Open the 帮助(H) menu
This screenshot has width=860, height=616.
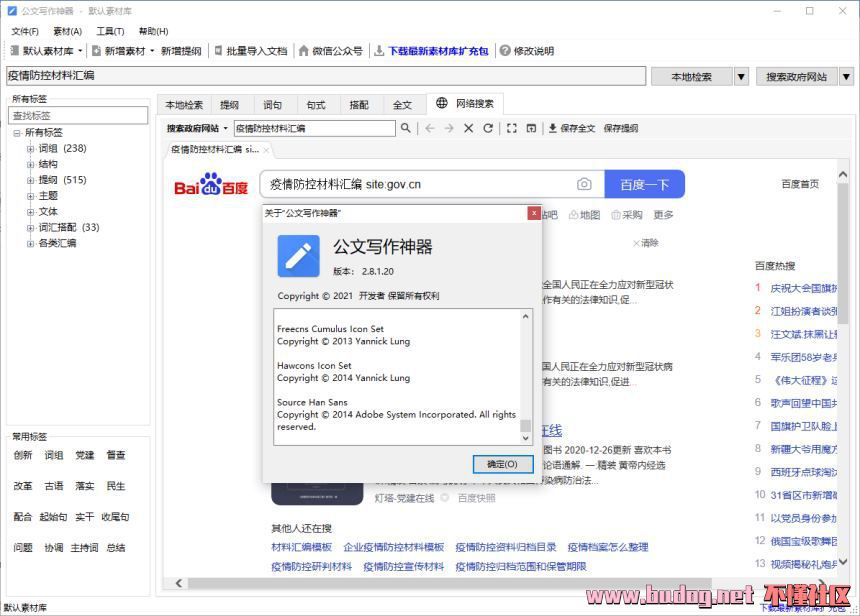tap(154, 31)
